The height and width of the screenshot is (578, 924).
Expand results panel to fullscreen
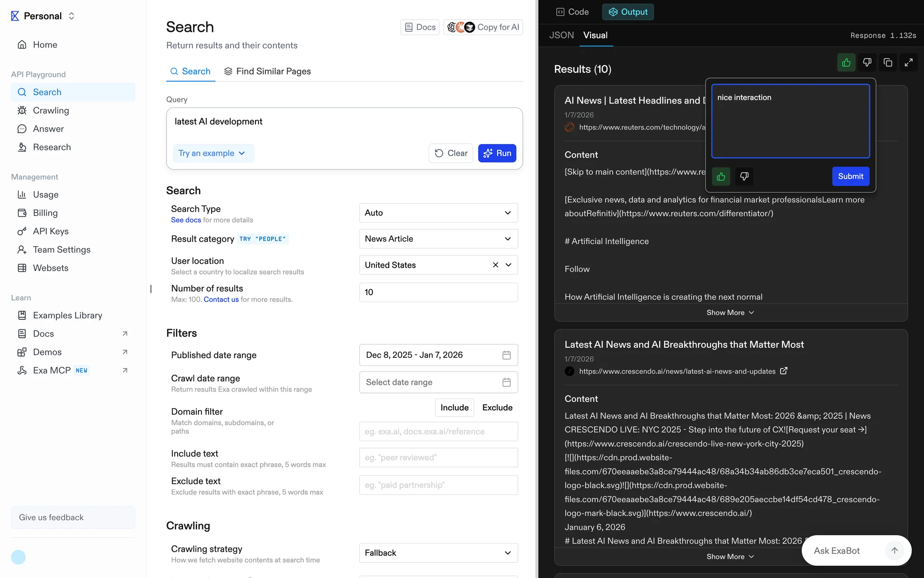tap(909, 63)
